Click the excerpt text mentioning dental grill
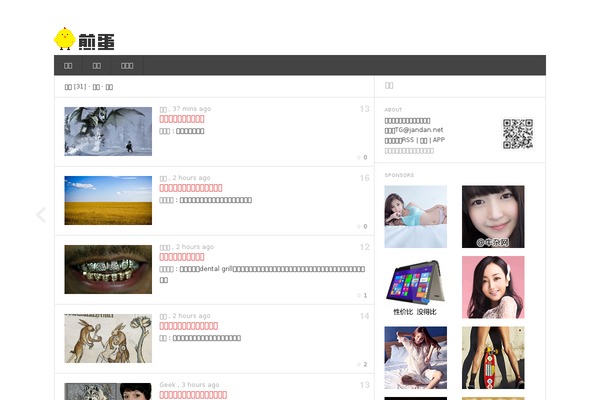This screenshot has height=400, width=600. pos(262,274)
